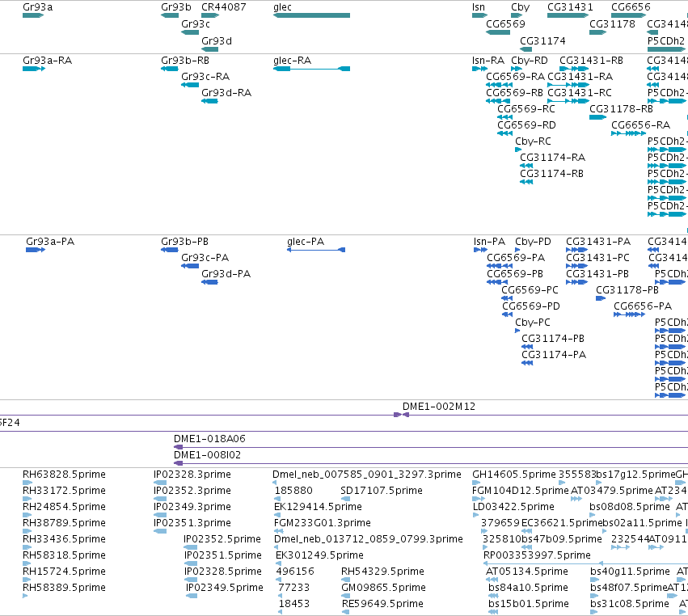Select the Gr93a gene feature label
Viewport: 688px width, 616px height.
point(38,7)
